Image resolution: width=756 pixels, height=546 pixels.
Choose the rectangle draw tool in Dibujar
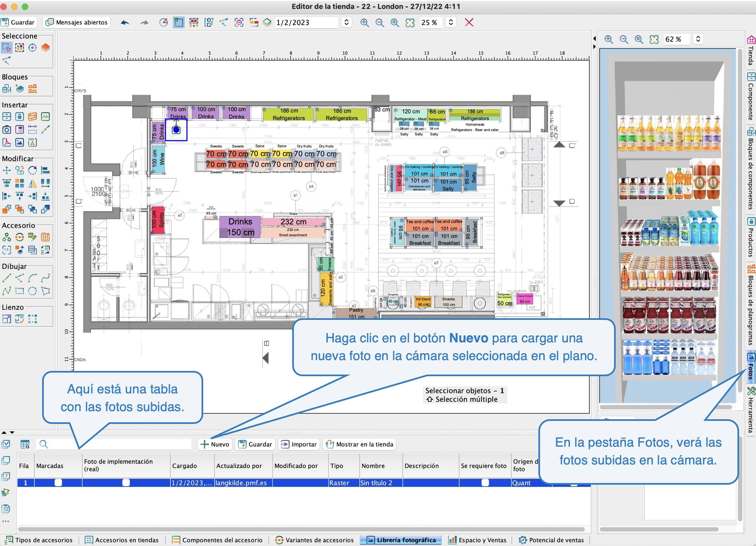[x=20, y=291]
